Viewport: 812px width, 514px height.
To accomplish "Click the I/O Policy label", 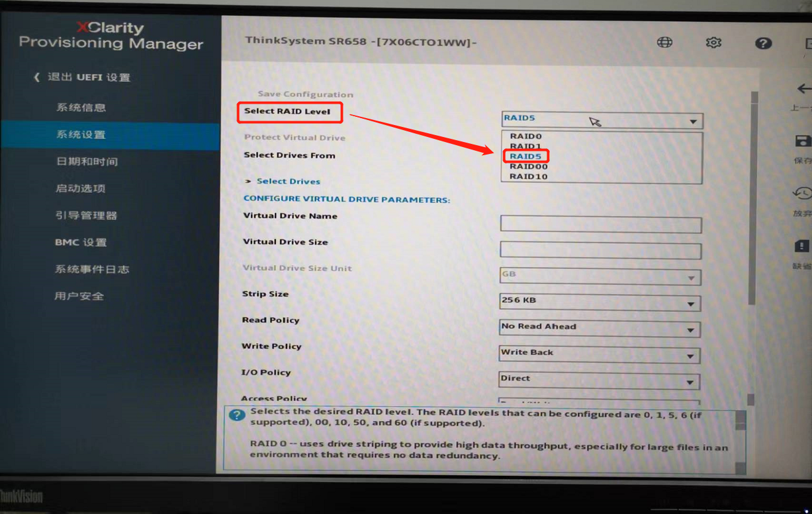I will [266, 373].
